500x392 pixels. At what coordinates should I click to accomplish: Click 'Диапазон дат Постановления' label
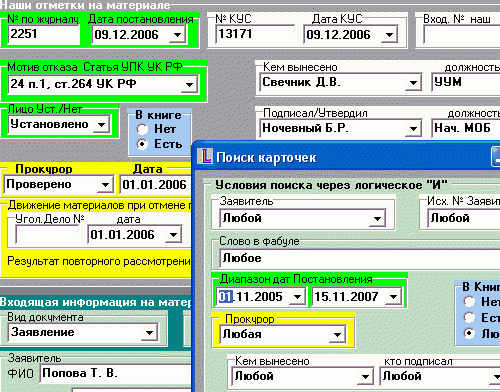coord(296,279)
